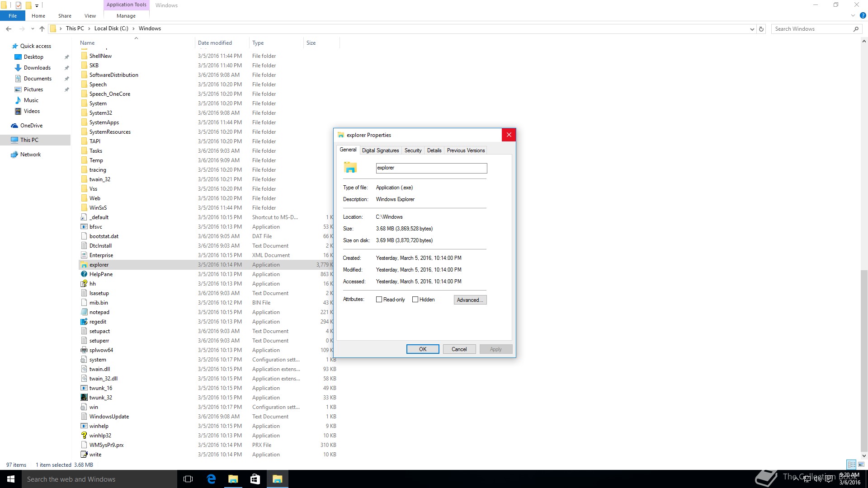Click the taskbar search box

click(x=99, y=479)
